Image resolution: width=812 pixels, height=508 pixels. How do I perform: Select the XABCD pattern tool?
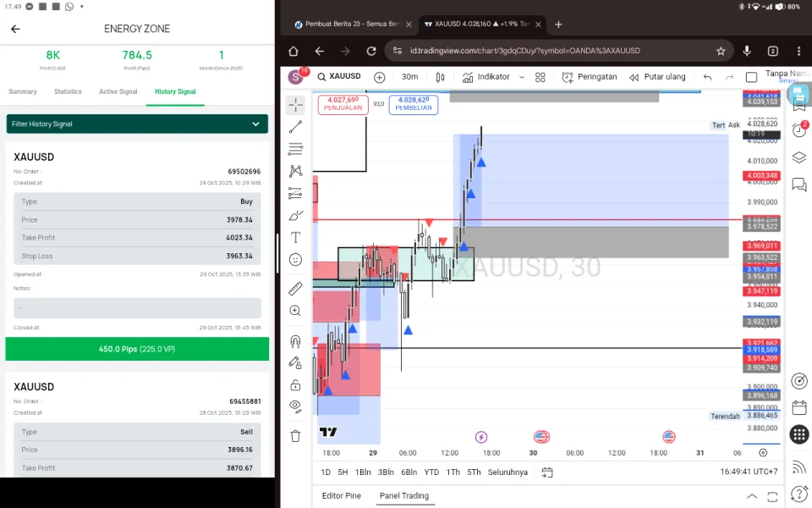coord(296,171)
